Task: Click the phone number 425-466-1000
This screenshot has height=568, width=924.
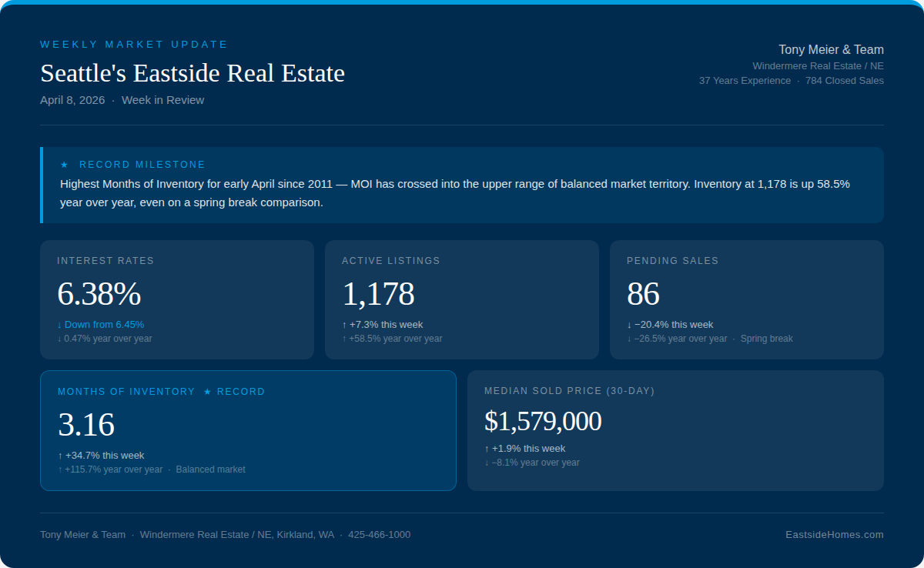Action: tap(379, 535)
